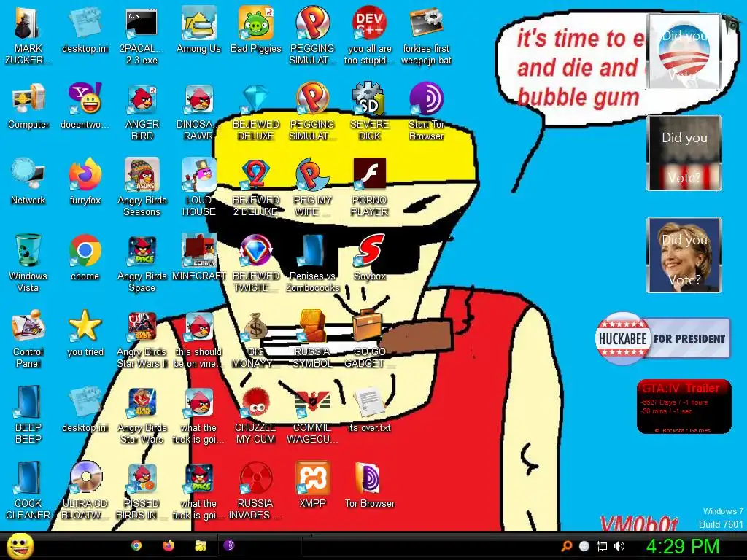Open the its over.txt file
This screenshot has width=747, height=560.
coord(370,409)
